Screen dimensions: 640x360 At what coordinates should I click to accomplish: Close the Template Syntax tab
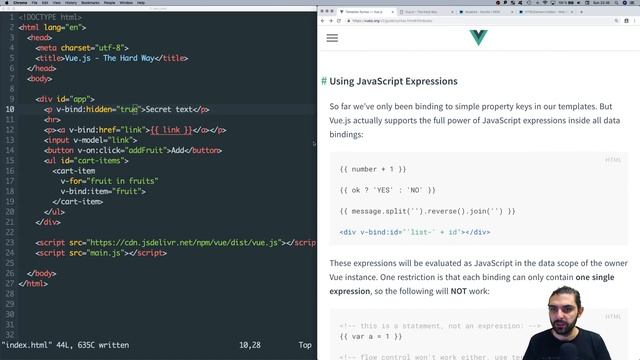tap(392, 12)
